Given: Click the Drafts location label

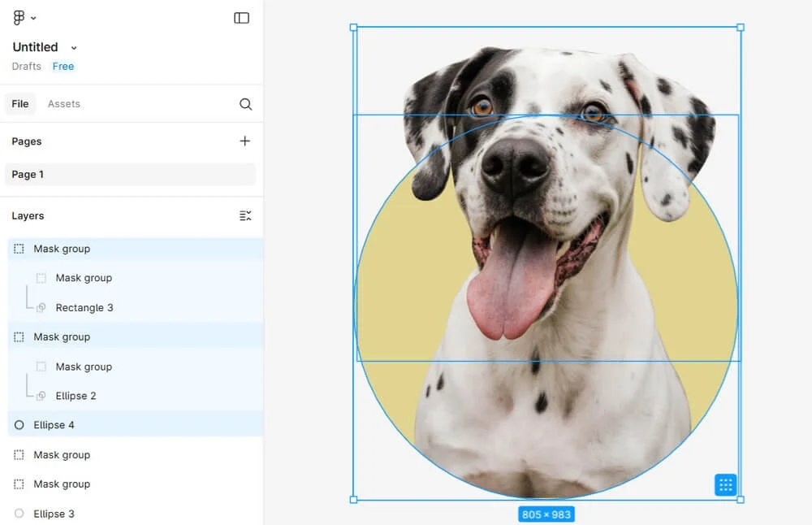Looking at the screenshot, I should [27, 67].
